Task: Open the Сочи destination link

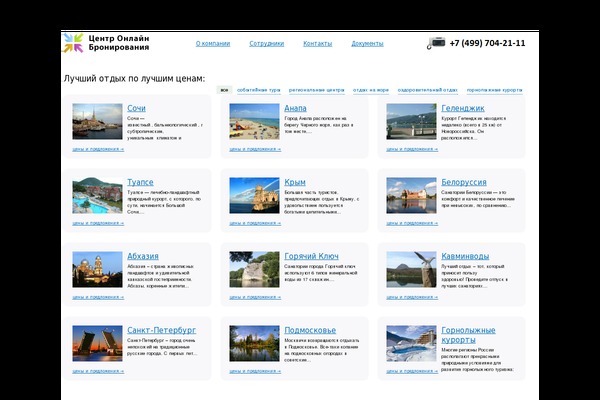Action: 136,108
